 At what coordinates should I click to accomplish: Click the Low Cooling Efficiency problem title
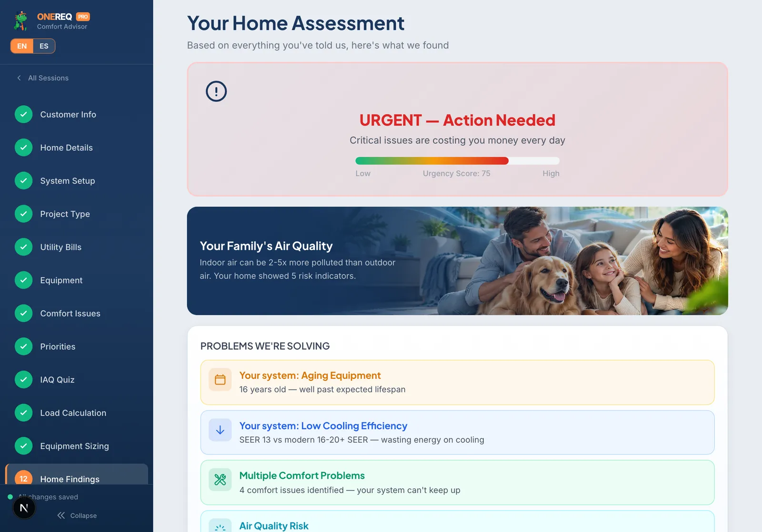(323, 426)
